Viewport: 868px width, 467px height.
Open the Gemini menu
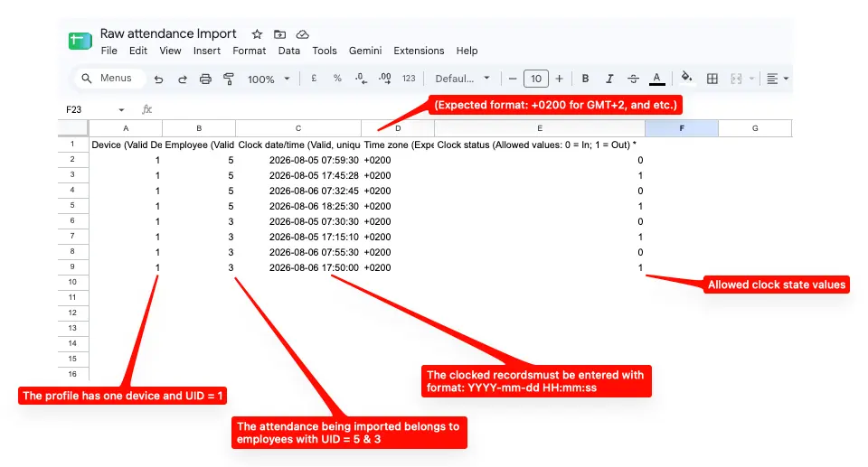(364, 51)
